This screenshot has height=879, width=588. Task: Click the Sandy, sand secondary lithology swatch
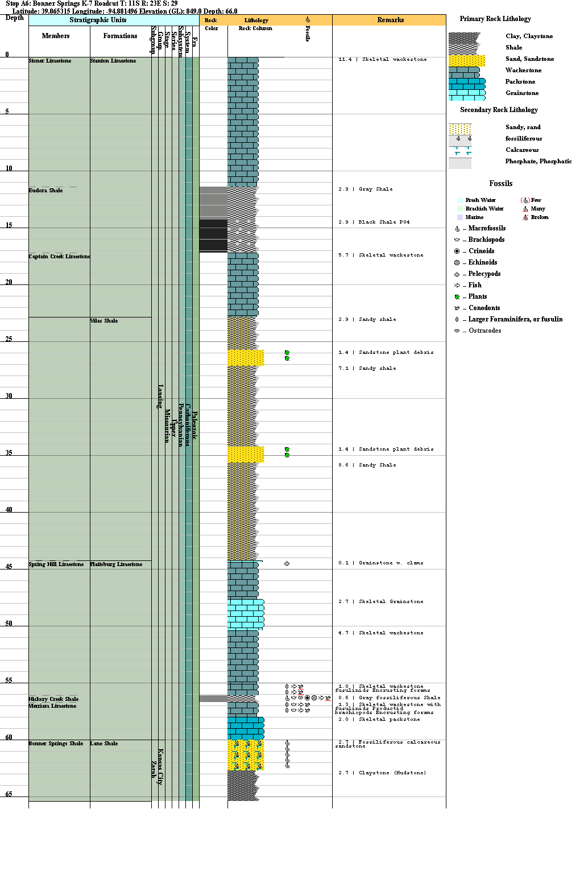[x=460, y=129]
